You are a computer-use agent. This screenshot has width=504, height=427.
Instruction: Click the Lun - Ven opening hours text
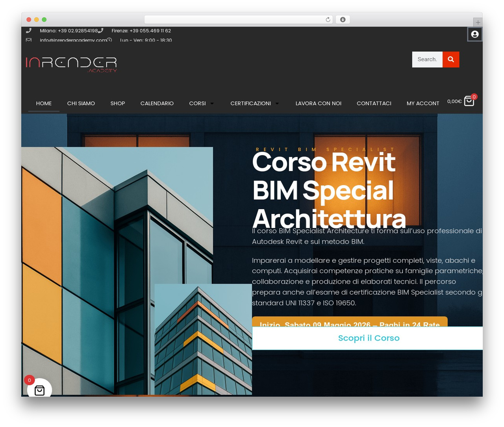click(146, 40)
